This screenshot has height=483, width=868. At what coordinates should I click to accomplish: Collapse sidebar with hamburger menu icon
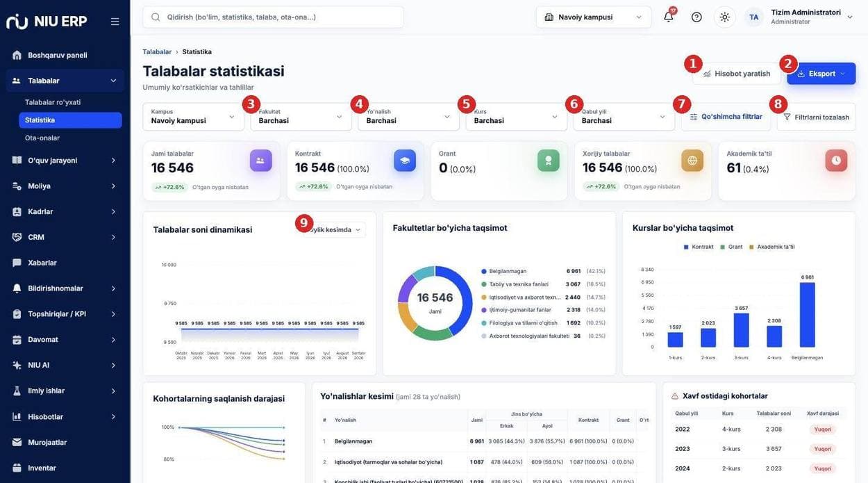(115, 22)
